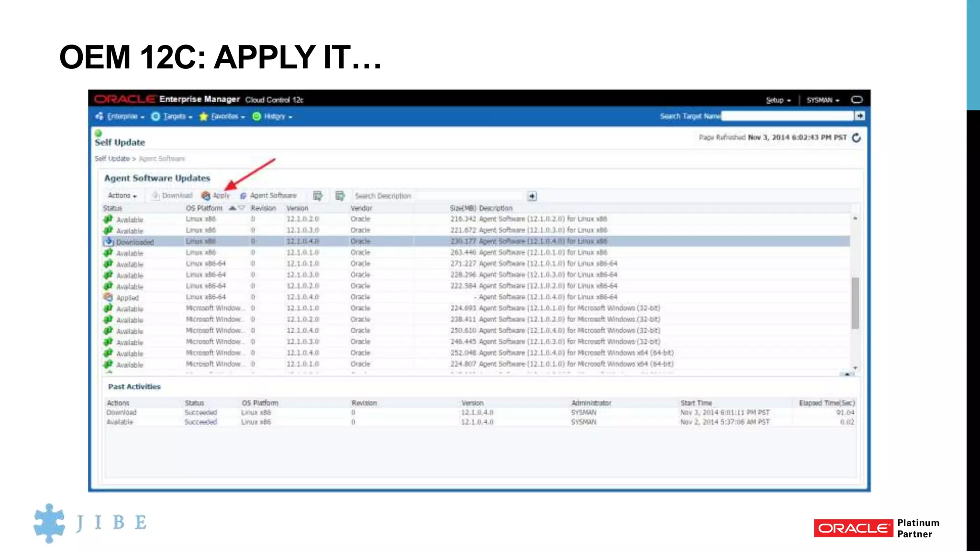
Task: Click the Vendor column header
Action: coord(361,208)
